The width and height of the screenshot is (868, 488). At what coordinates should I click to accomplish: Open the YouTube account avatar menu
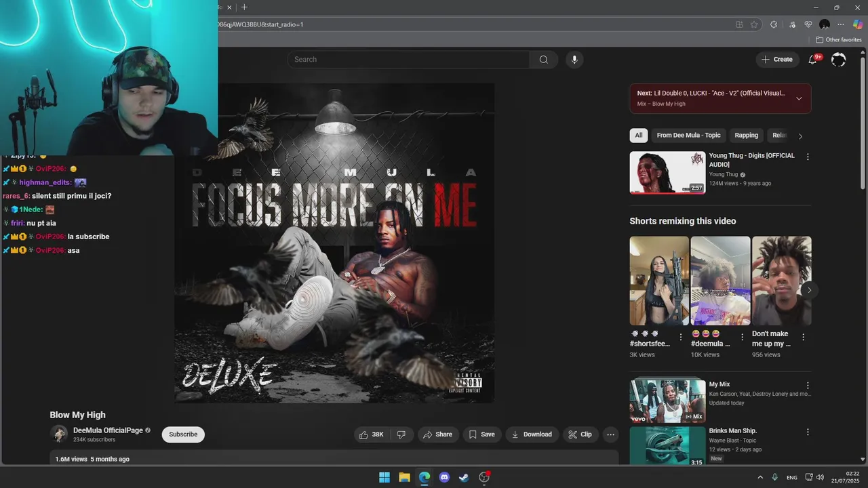839,60
